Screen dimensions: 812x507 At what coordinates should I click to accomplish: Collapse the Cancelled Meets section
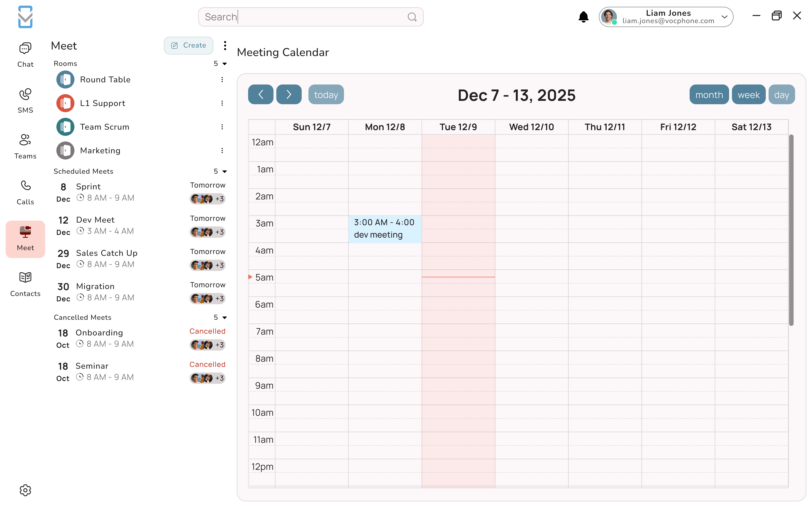[x=224, y=318]
